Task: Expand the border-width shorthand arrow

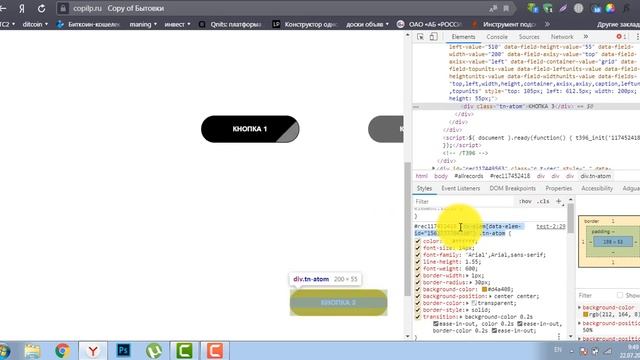Action: click(467, 276)
